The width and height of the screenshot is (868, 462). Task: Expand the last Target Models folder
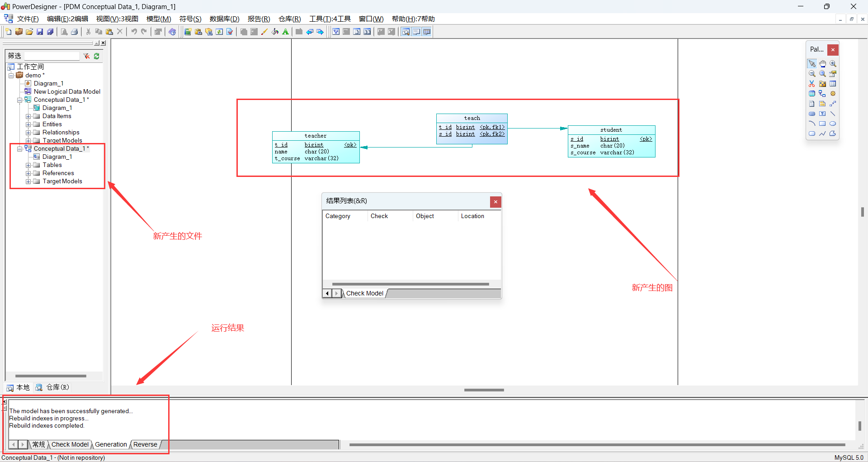tap(28, 181)
